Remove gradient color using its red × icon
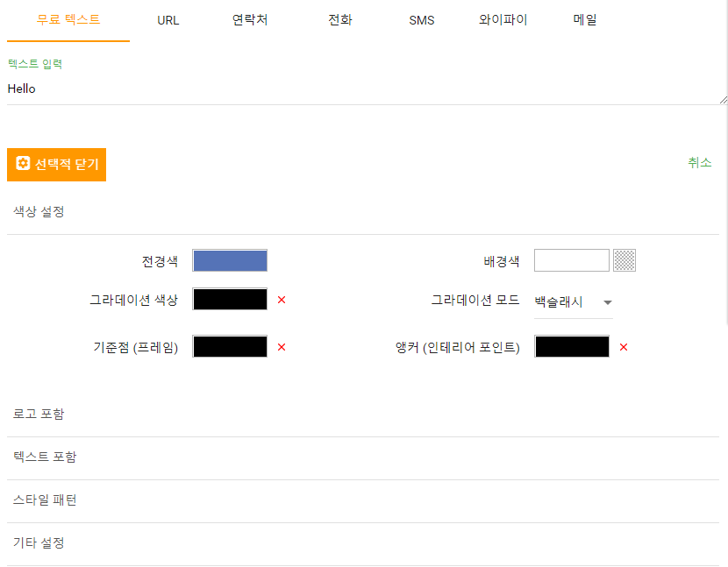The height and width of the screenshot is (567, 728). [x=281, y=298]
